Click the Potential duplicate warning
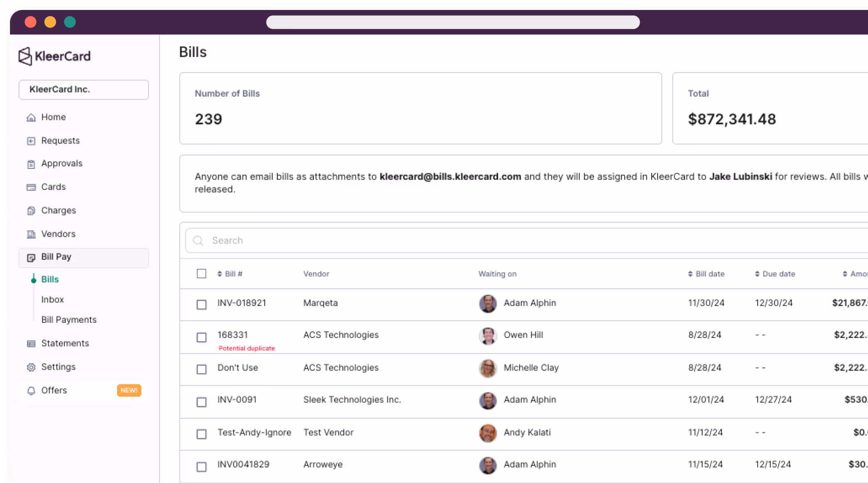The width and height of the screenshot is (868, 483). (247, 348)
